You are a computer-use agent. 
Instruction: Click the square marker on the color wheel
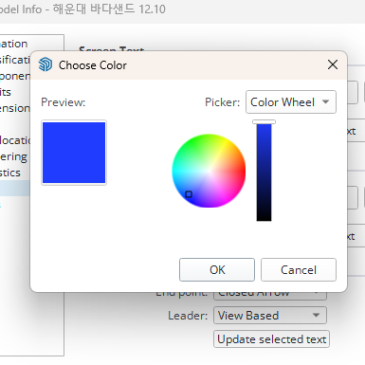tap(189, 194)
